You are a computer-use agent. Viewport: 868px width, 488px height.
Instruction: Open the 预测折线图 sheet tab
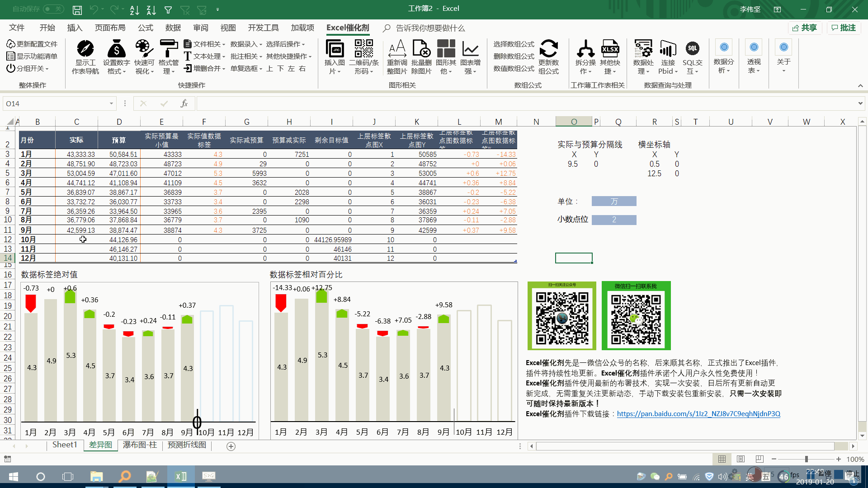coord(187,445)
